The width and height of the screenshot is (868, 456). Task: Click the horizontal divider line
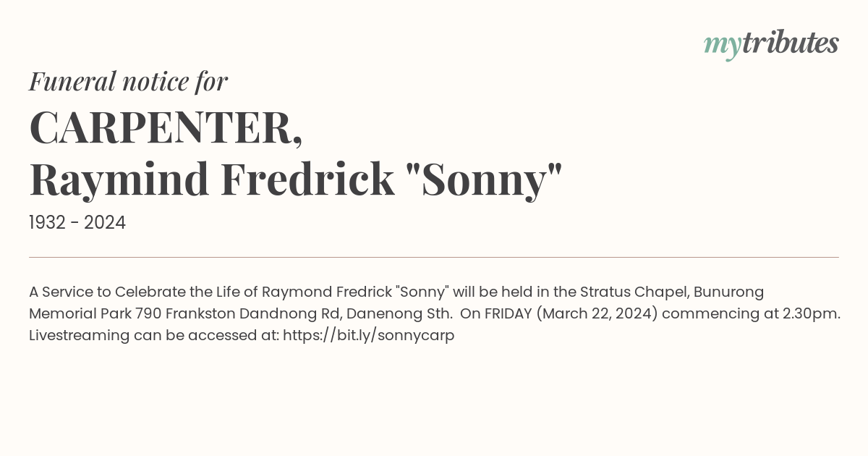(434, 257)
